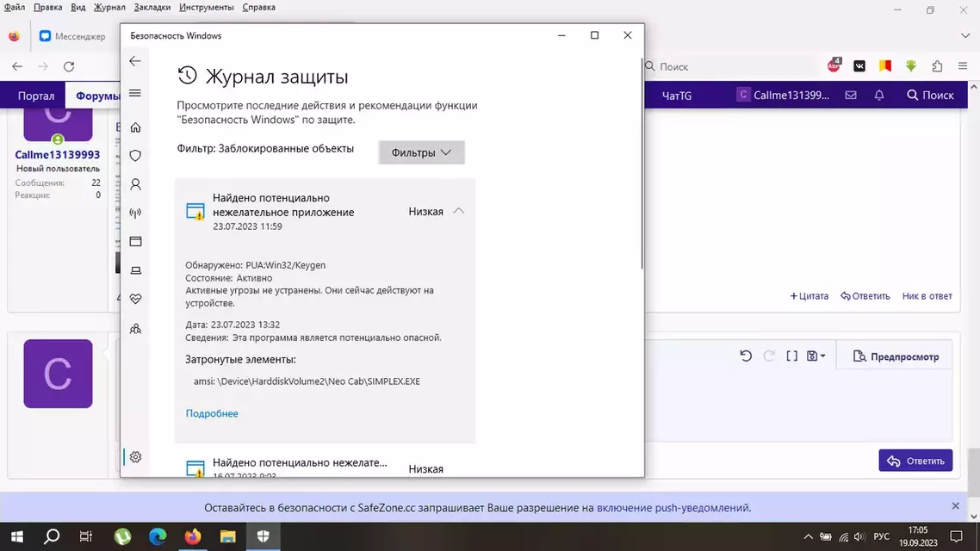The image size is (980, 551).
Task: Open the Вид menu
Action: coord(78,8)
